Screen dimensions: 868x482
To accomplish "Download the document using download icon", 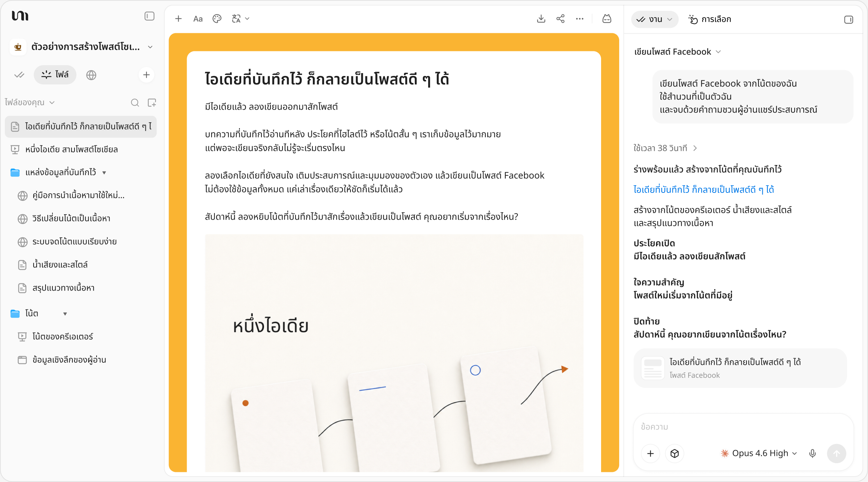I will (541, 19).
